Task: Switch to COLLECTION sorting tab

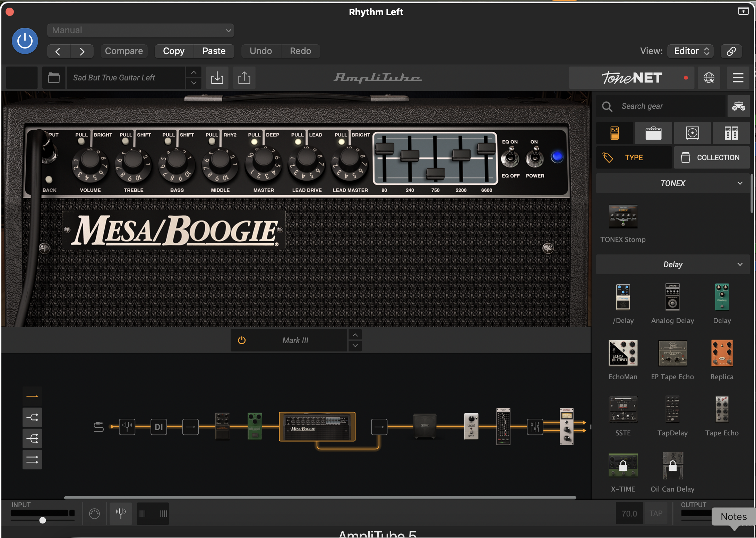Action: [x=712, y=157]
